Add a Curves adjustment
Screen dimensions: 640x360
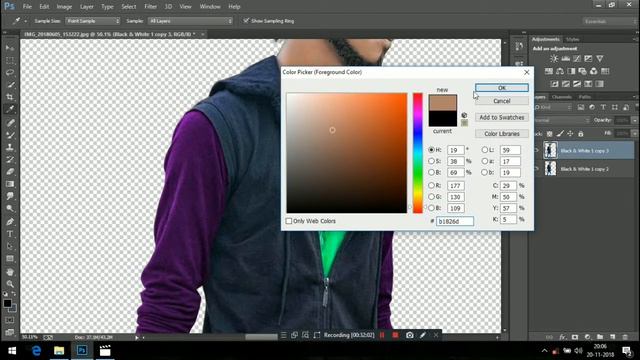[x=577, y=59]
